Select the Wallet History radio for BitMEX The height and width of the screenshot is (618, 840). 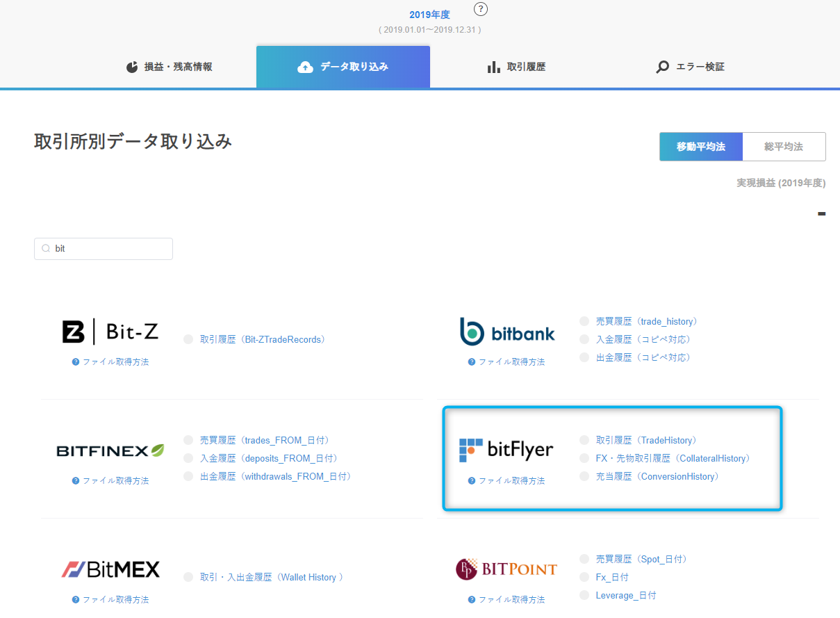click(x=188, y=577)
